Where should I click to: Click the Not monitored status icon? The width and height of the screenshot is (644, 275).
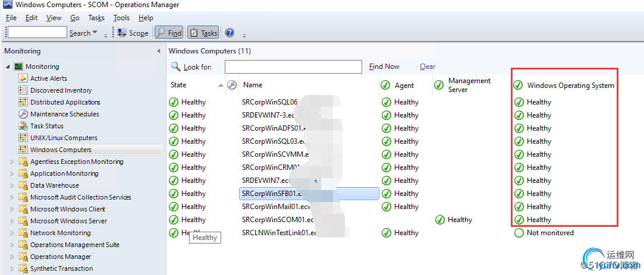pyautogui.click(x=519, y=233)
